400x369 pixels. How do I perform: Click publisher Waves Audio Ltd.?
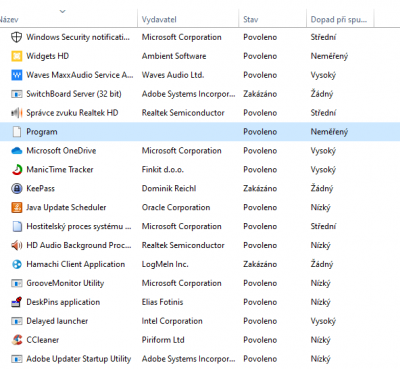coord(173,75)
